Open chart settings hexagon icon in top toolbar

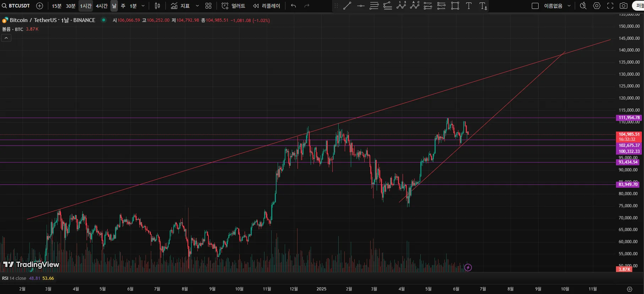point(597,6)
